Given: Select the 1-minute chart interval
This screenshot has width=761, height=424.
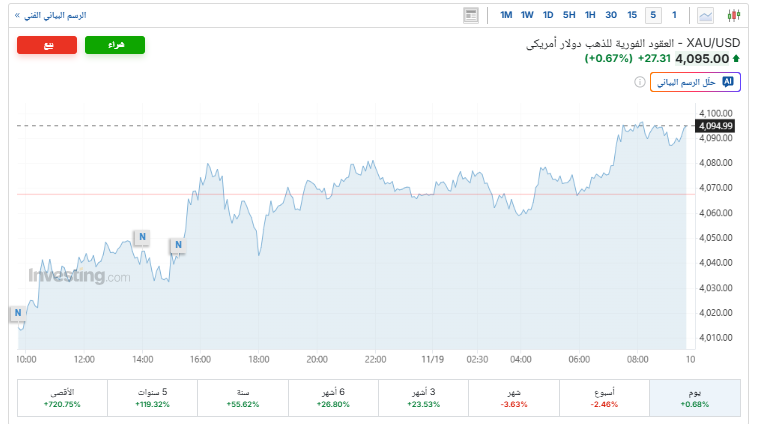Looking at the screenshot, I should click(x=674, y=15).
